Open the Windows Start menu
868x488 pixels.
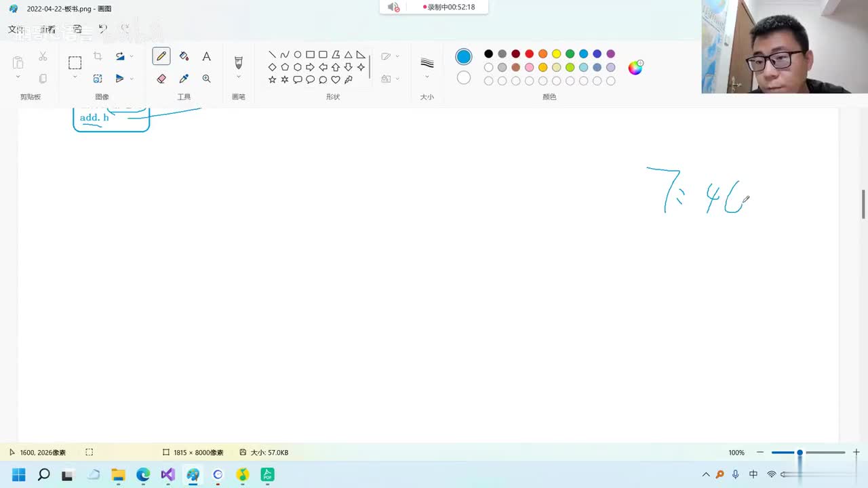coord(19,474)
